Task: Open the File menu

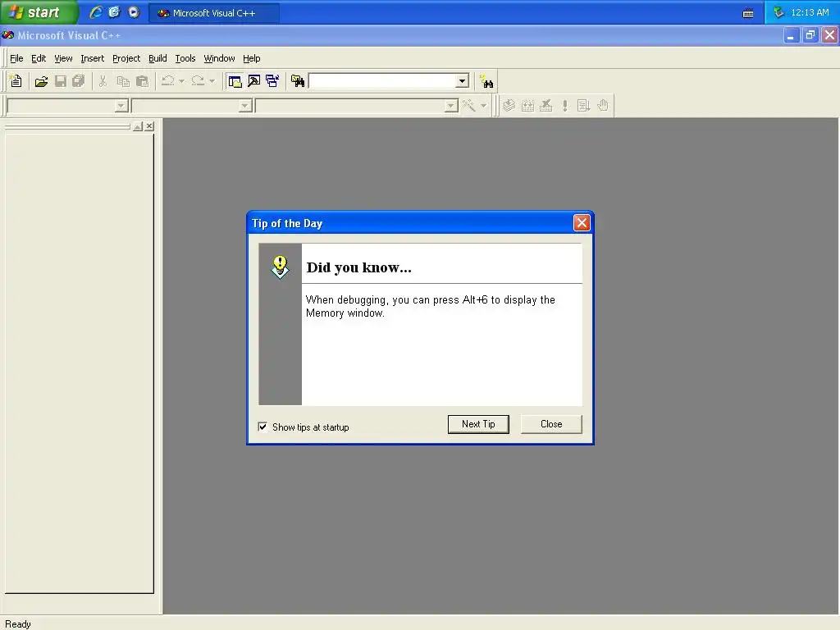Action: tap(16, 58)
